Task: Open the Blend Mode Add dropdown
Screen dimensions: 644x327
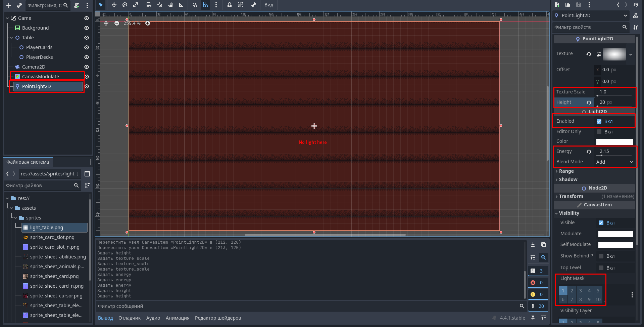Action: (x=614, y=162)
